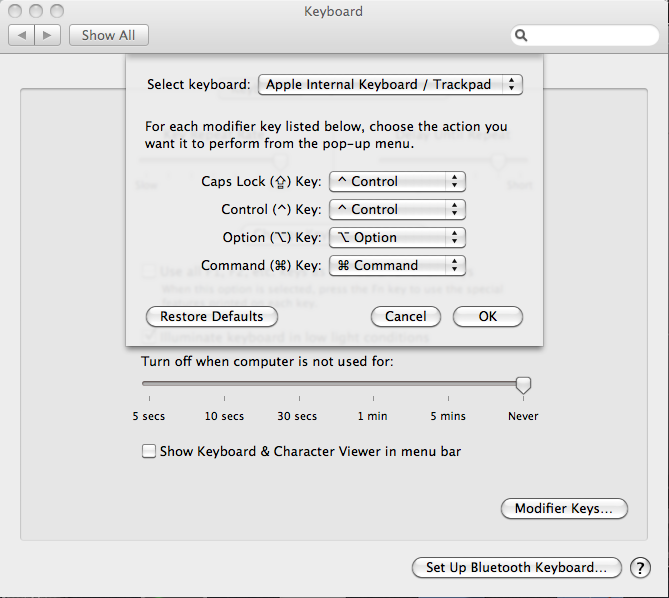Open the Option Key action dropdown
Screen dimensions: 669x598
tap(397, 238)
